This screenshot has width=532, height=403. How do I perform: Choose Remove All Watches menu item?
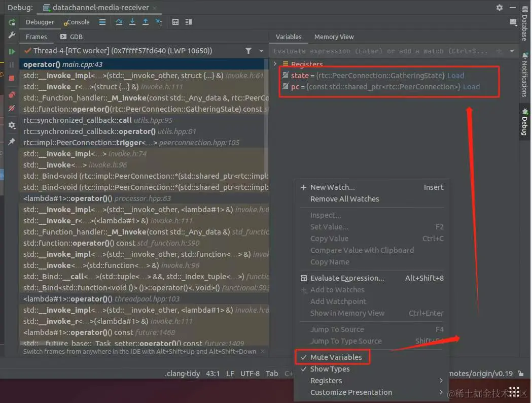click(x=372, y=199)
